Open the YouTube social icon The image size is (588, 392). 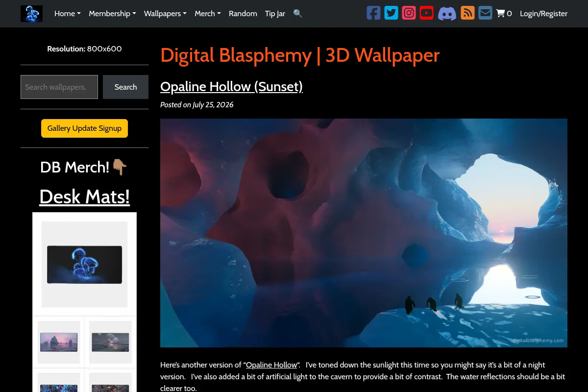coord(426,13)
